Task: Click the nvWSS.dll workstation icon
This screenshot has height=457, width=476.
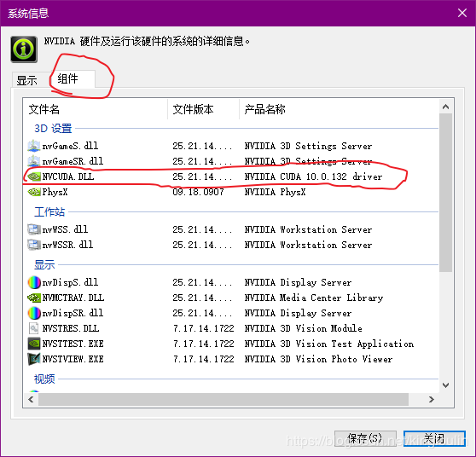Action: [34, 229]
